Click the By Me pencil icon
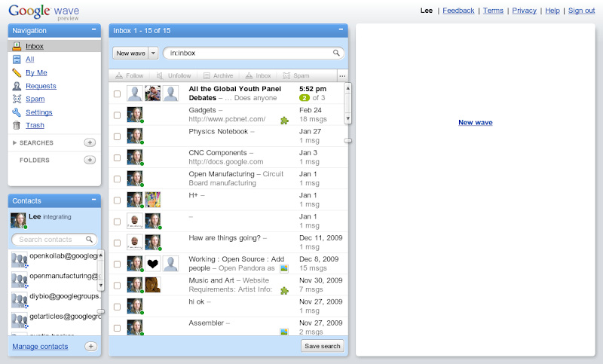This screenshot has height=364, width=603. (x=17, y=72)
